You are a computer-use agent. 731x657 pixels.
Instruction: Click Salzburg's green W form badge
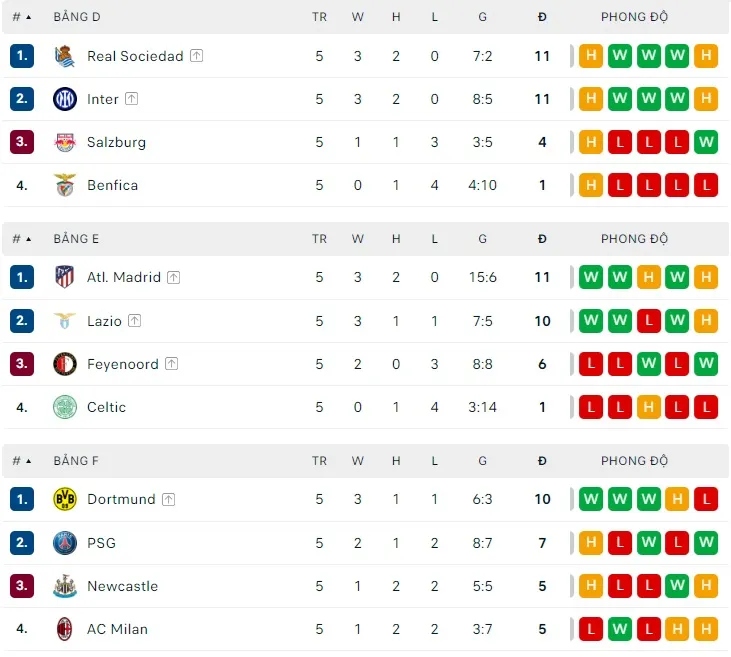(706, 142)
